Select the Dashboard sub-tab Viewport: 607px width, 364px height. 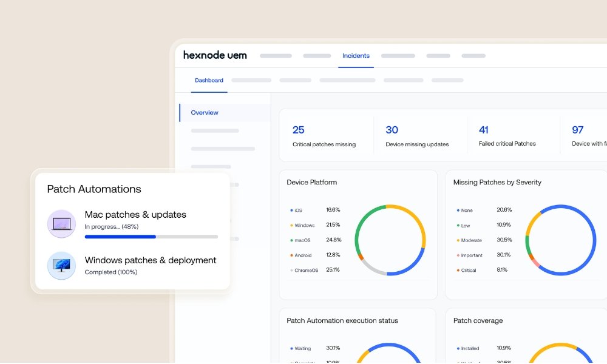tap(209, 81)
